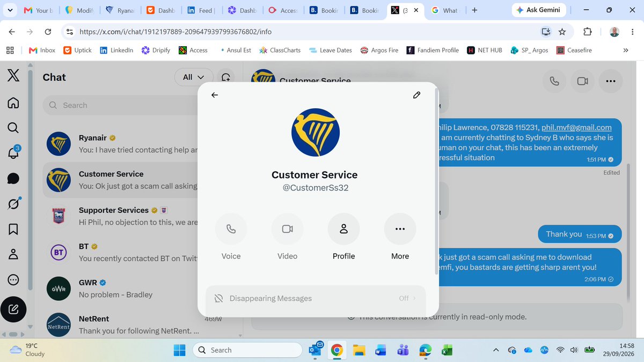This screenshot has width=644, height=362.
Task: Switch to the Access browser tab
Action: pos(282,10)
